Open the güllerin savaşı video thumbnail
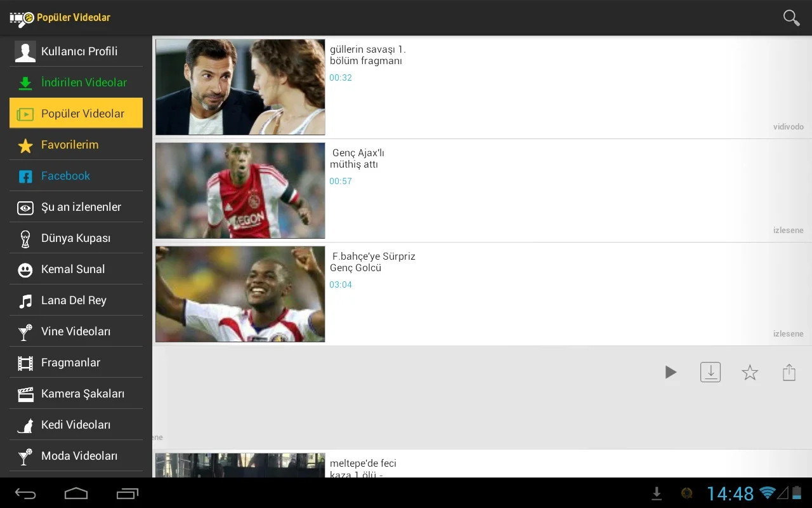 [240, 87]
